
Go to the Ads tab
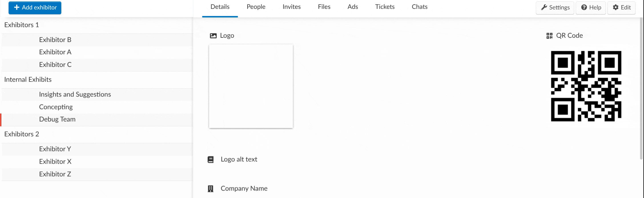(x=353, y=7)
